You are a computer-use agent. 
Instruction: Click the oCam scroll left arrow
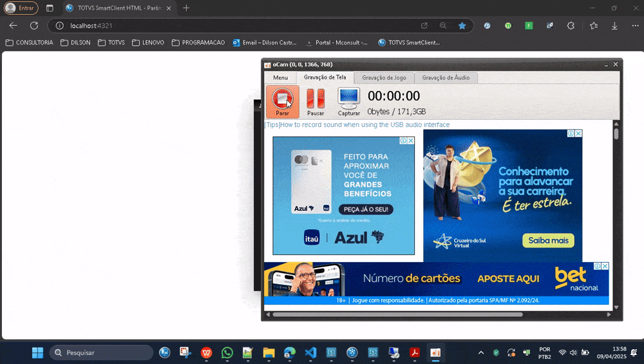click(x=268, y=314)
